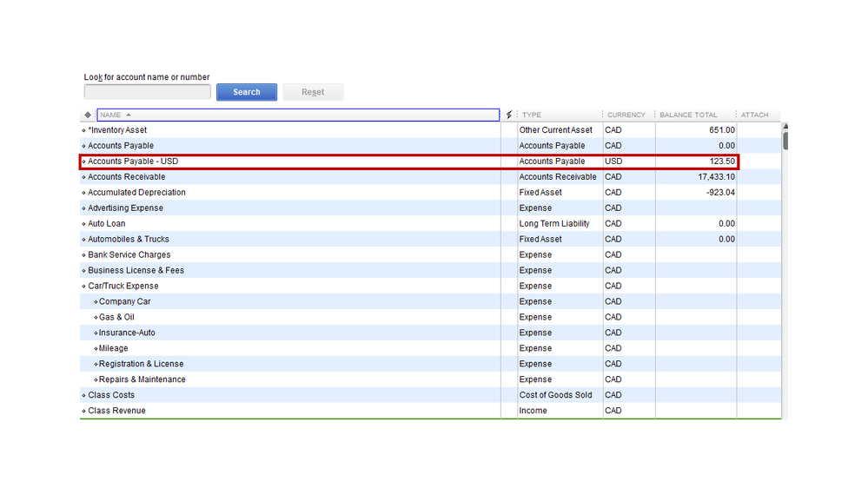Select the Accounts Payable CAD account
The height and width of the screenshot is (488, 868).
tap(431, 146)
